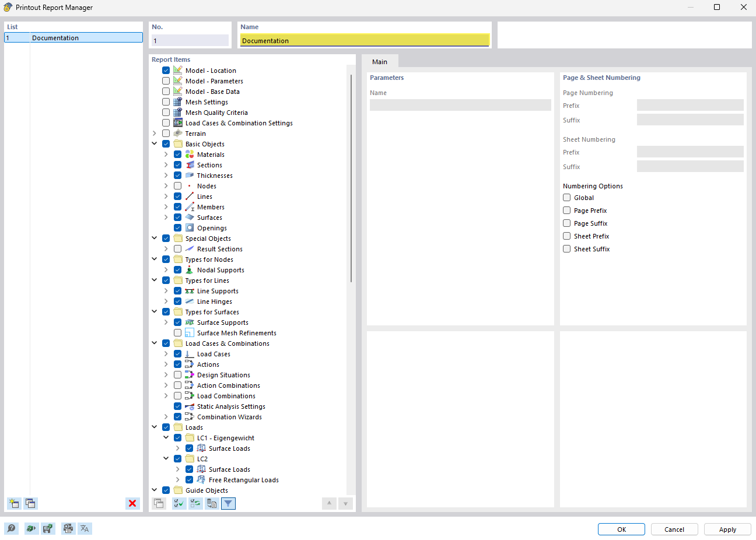
Task: Tick the Sheet Suffix checkbox
Action: [566, 249]
